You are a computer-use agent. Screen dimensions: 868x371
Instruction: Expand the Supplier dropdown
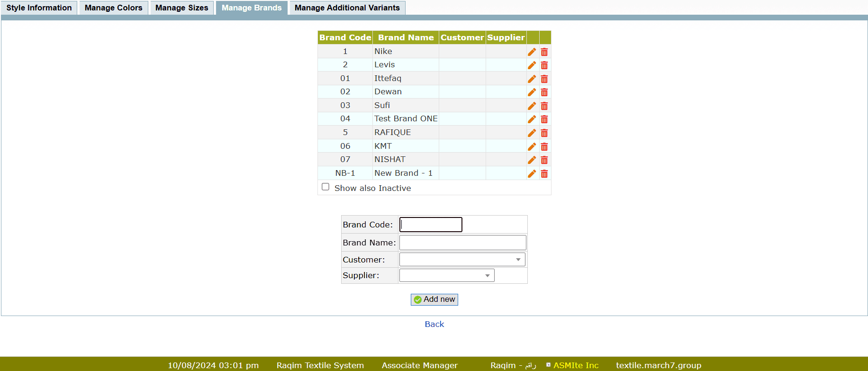(446, 275)
